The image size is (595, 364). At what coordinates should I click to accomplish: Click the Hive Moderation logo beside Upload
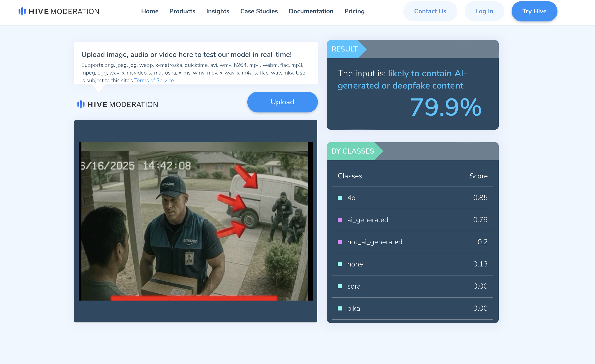[118, 105]
